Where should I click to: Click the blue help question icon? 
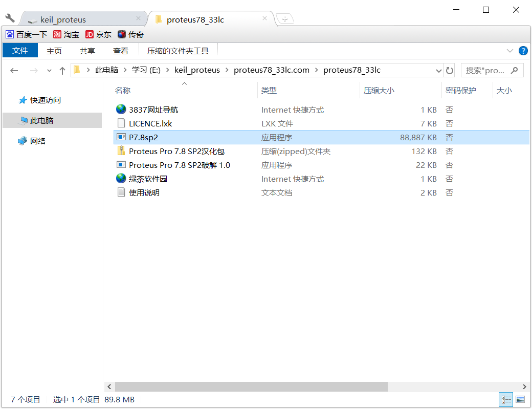523,51
